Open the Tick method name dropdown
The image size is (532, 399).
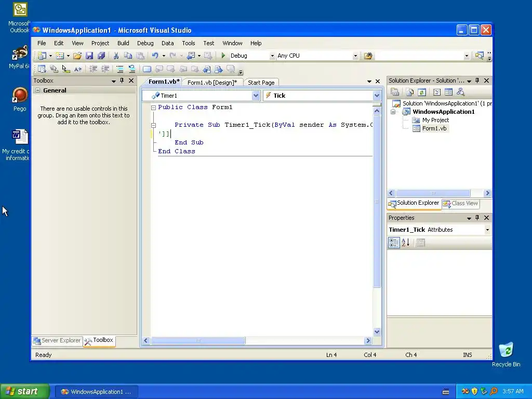coord(377,96)
